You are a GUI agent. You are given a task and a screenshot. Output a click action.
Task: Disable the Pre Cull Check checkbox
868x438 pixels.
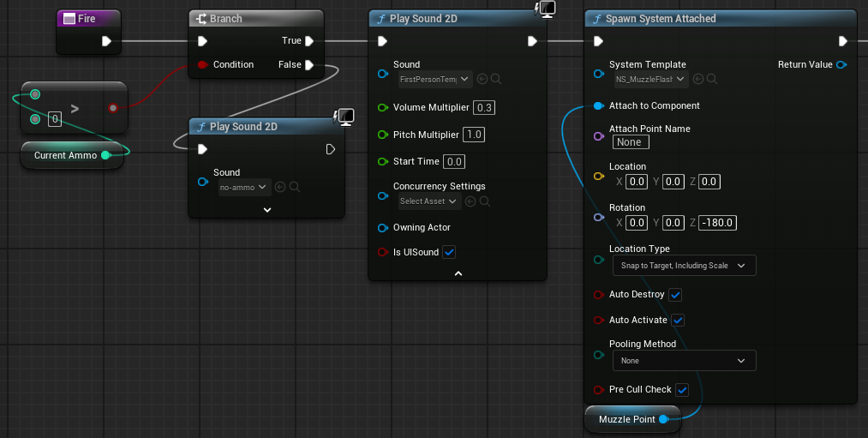pos(682,390)
